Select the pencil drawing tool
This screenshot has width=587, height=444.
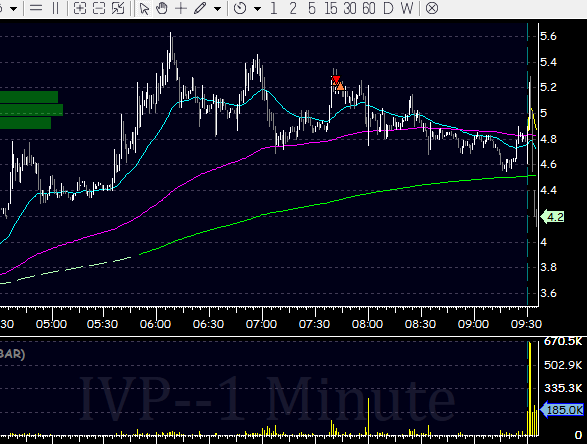200,8
